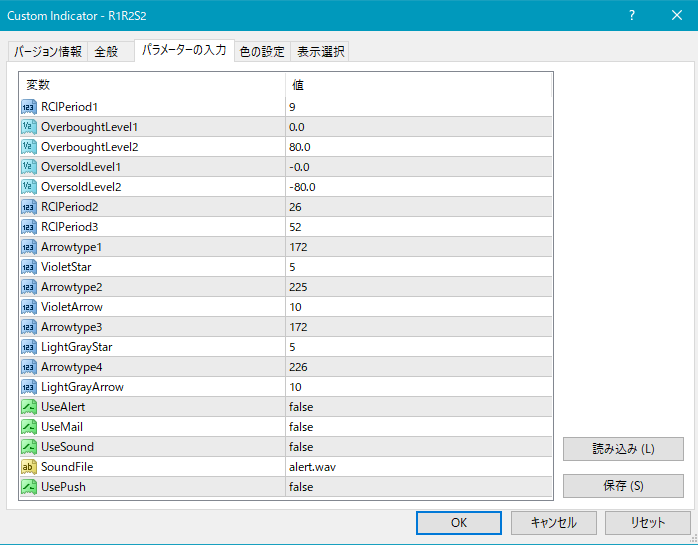Click the double-type icon beside OverboughtLevel1
This screenshot has width=698, height=545.
(x=28, y=127)
